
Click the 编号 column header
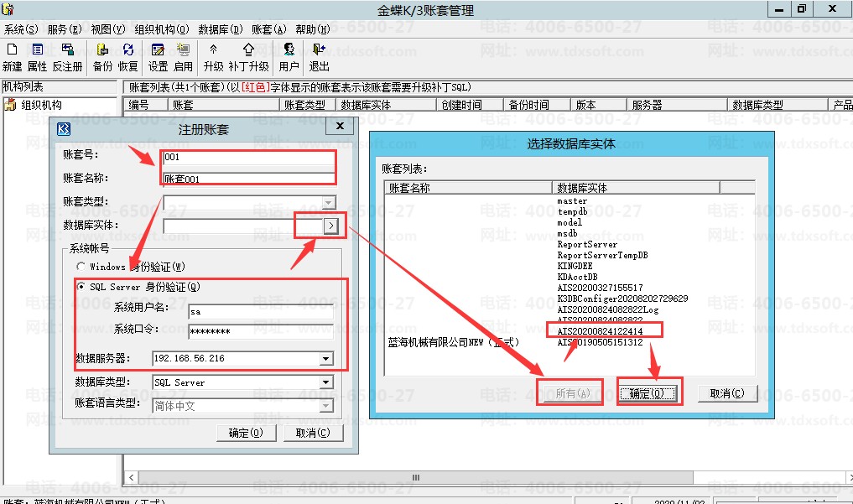coord(145,104)
